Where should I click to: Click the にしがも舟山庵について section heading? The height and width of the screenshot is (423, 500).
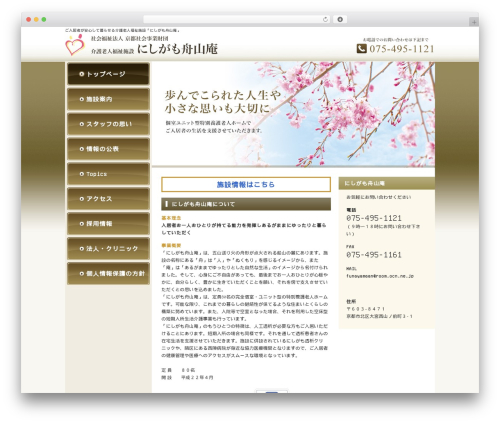click(x=246, y=204)
